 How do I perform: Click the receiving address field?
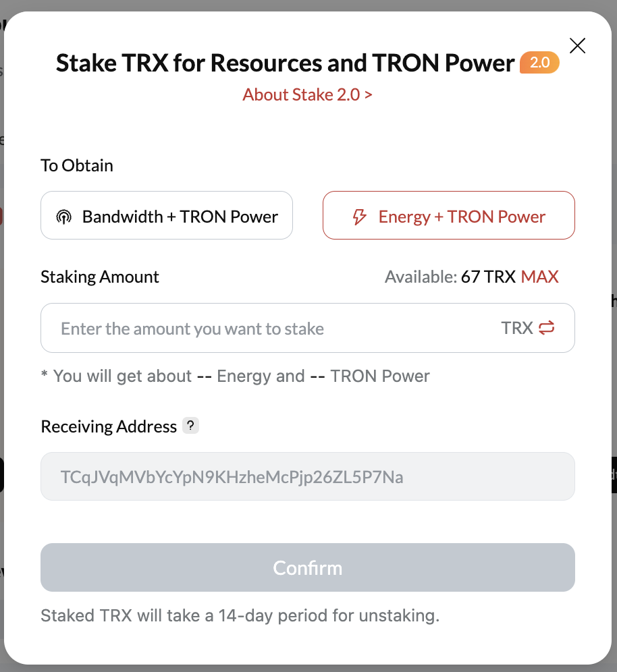tap(307, 477)
